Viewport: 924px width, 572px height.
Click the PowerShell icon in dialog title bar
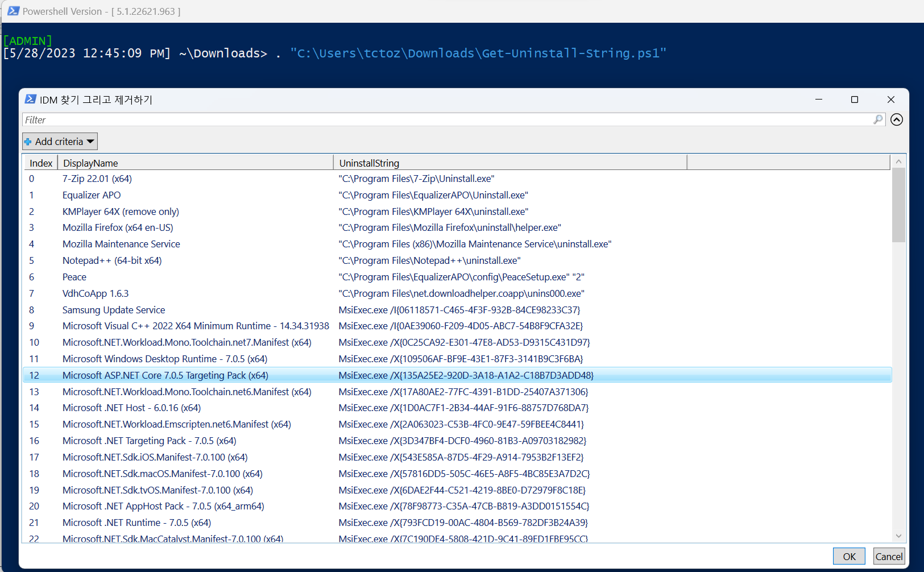click(x=31, y=100)
